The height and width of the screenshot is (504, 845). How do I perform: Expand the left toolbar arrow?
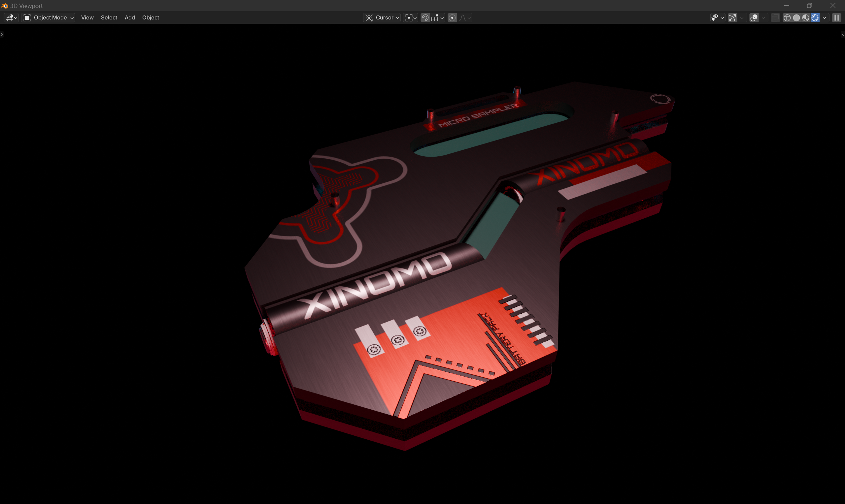point(2,34)
